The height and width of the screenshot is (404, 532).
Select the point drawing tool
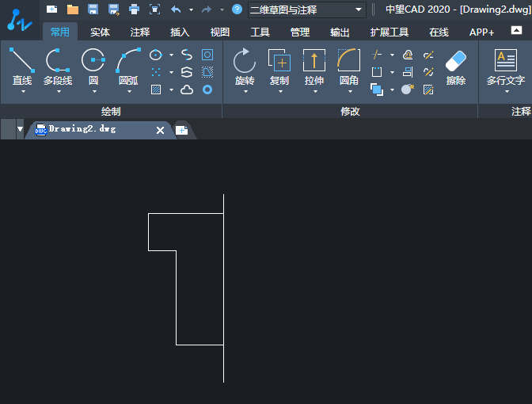[x=156, y=72]
